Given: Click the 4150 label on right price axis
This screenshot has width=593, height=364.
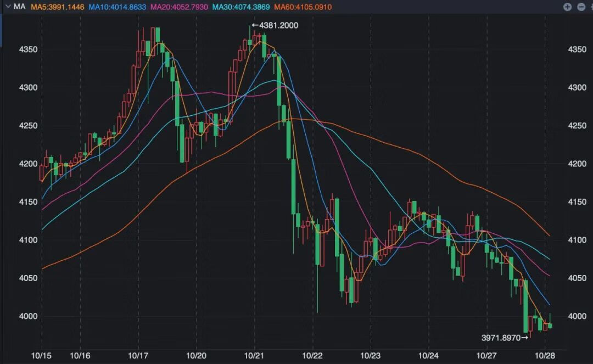Looking at the screenshot, I should pos(577,202).
